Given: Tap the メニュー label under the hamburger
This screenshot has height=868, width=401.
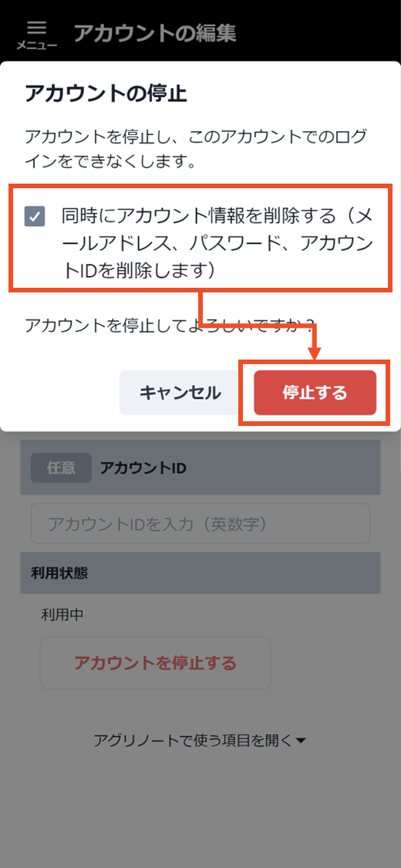Looking at the screenshot, I should (36, 46).
